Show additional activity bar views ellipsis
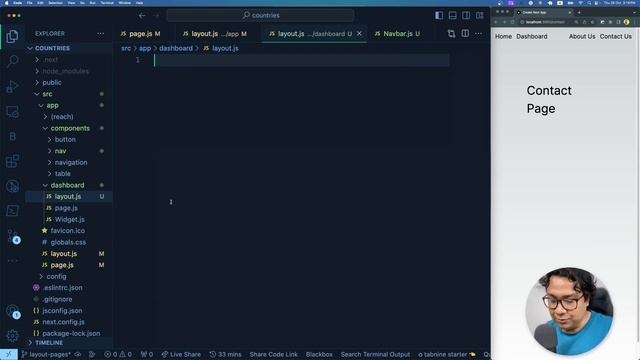This screenshot has width=640, height=360. 12,260
